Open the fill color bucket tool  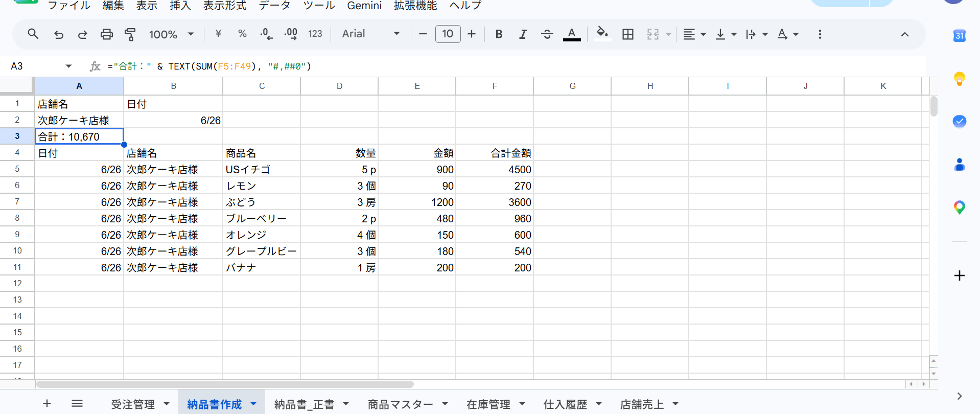coord(602,34)
